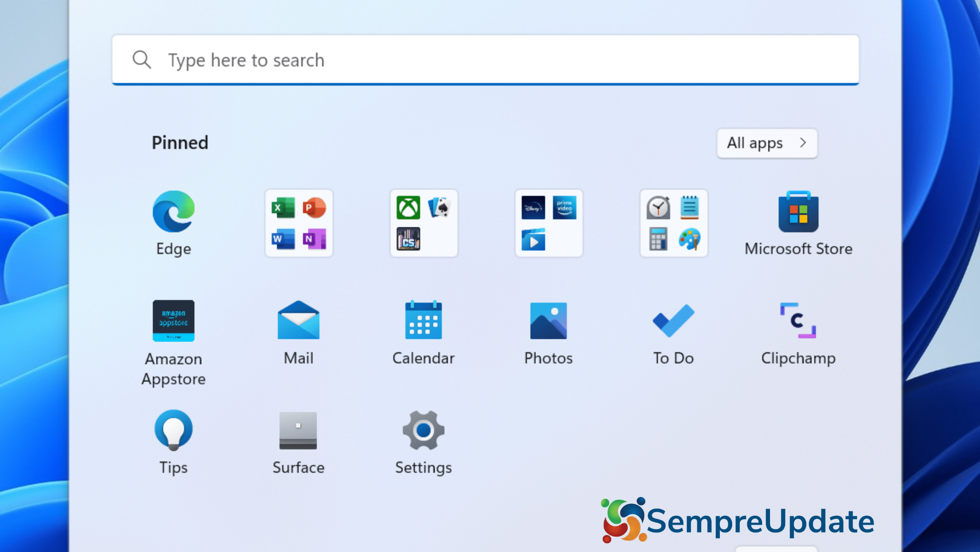The width and height of the screenshot is (980, 552).
Task: Launch PowerPoint from the Office folder
Action: click(x=314, y=207)
